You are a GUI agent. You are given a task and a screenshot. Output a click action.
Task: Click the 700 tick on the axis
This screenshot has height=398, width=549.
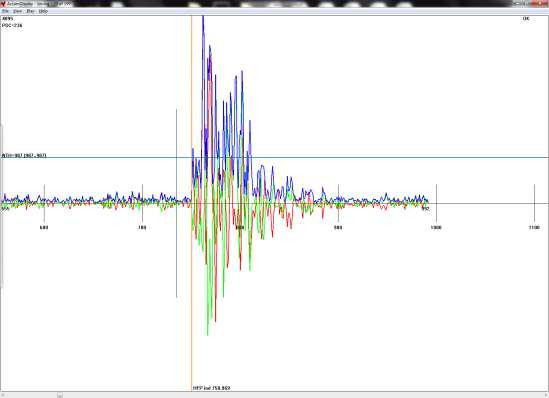[x=142, y=228]
